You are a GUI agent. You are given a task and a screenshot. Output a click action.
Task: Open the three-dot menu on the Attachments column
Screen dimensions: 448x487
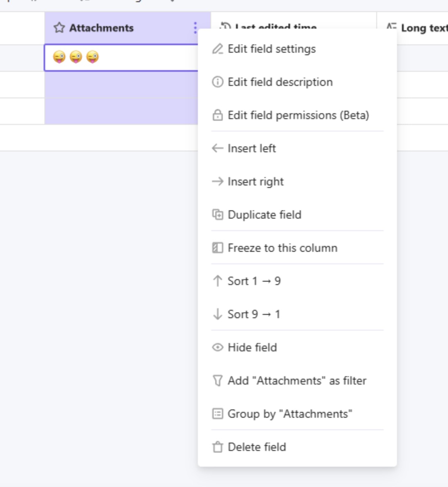[x=195, y=28]
